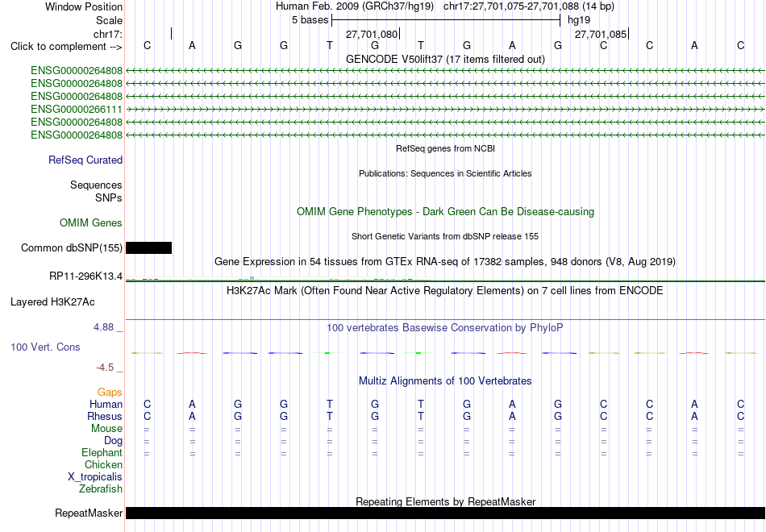The width and height of the screenshot is (766, 532).
Task: Select the Sequences track label
Action: (x=96, y=185)
